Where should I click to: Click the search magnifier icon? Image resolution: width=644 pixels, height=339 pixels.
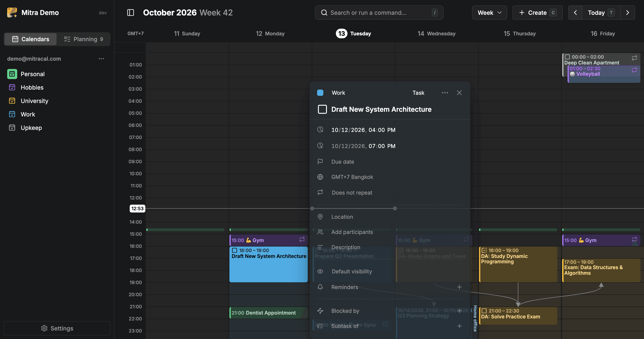pos(324,13)
